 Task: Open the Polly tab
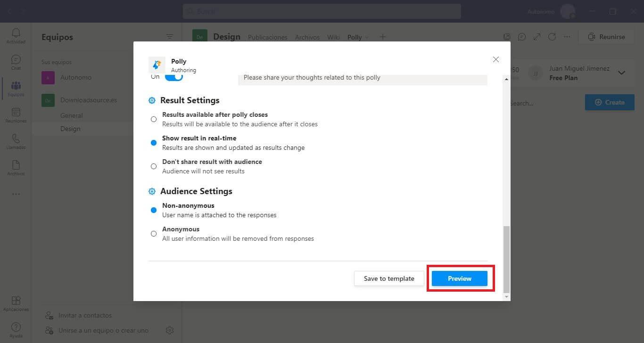click(x=355, y=37)
